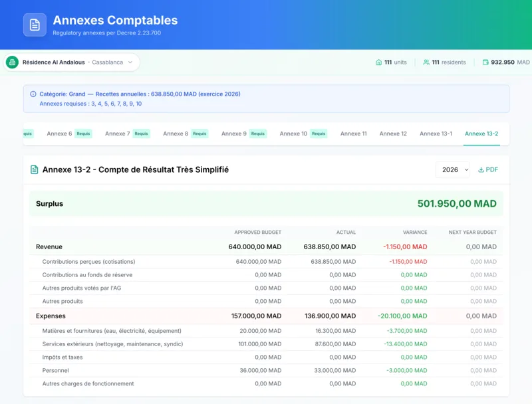Click Personnel approved budget 36.000,00 MAD
The image size is (532, 404).
pos(261,371)
